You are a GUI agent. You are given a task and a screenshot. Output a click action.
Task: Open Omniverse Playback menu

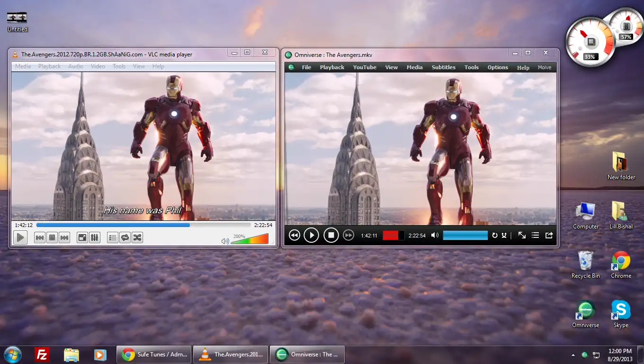(x=332, y=67)
